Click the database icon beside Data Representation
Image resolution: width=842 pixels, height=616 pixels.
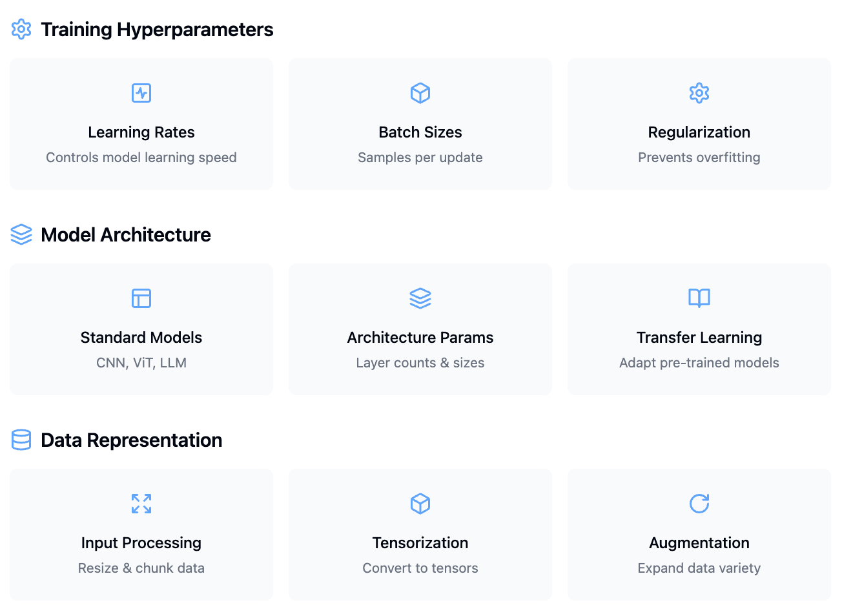(x=21, y=440)
